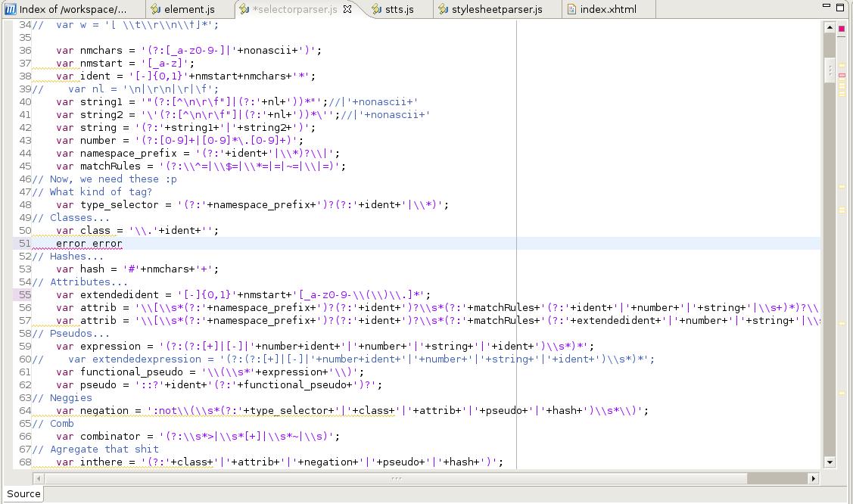The width and height of the screenshot is (853, 504).
Task: Click the Source tab at the editor bottom
Action: tap(23, 493)
